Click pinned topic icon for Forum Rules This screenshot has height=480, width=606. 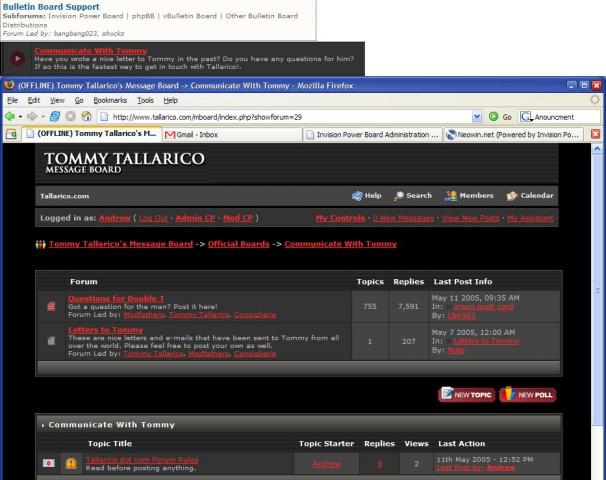49,463
